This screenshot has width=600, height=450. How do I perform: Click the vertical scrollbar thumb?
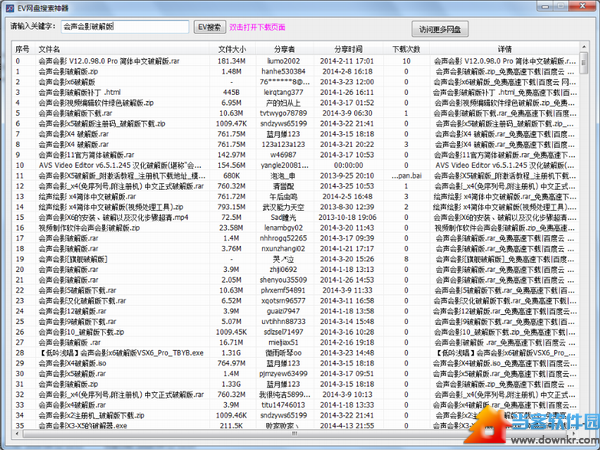584,62
